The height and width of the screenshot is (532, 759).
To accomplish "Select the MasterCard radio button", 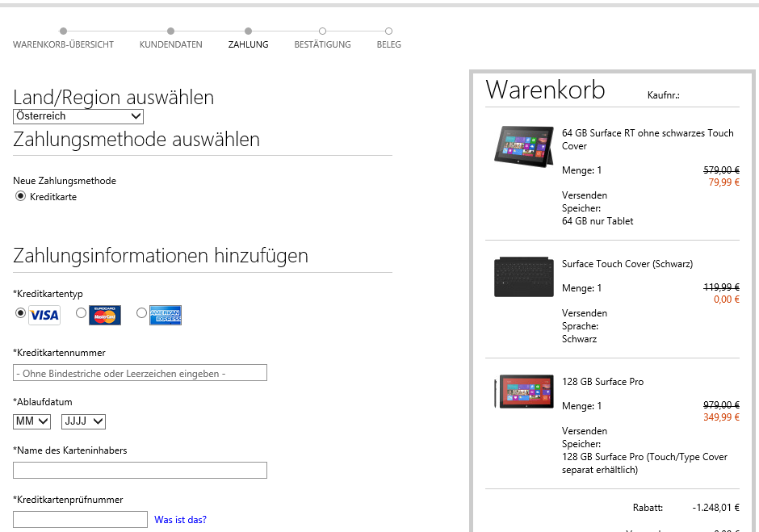I will tap(81, 313).
